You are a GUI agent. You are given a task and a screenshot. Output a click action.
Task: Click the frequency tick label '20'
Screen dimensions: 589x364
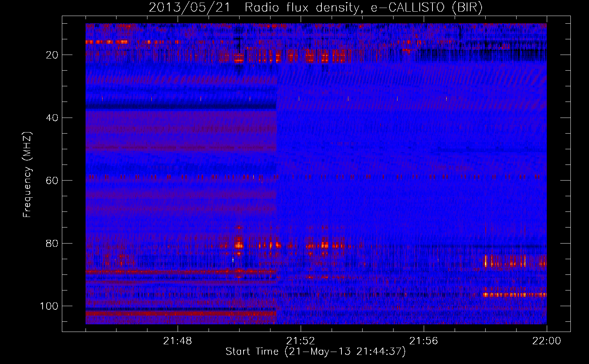tap(52, 55)
